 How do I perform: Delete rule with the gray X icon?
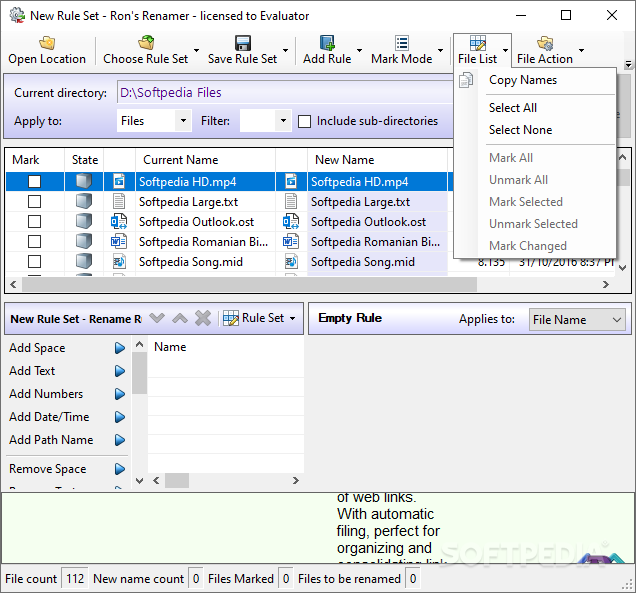(203, 318)
